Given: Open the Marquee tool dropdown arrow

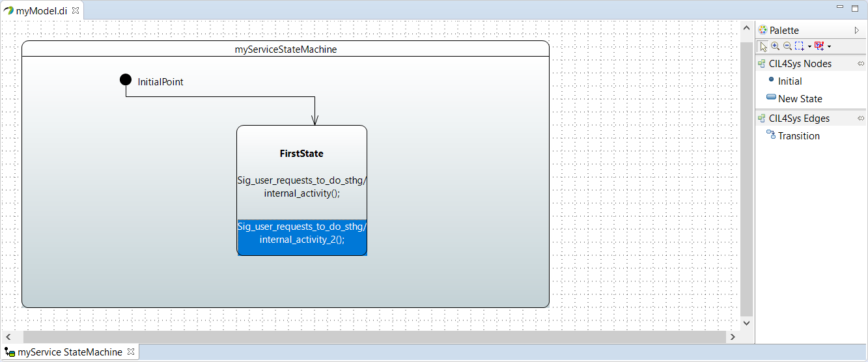Looking at the screenshot, I should coord(809,47).
